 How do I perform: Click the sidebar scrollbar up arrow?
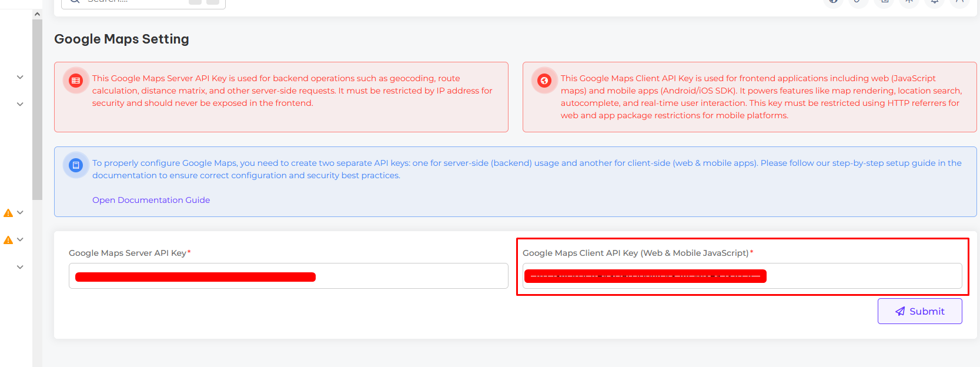(37, 14)
